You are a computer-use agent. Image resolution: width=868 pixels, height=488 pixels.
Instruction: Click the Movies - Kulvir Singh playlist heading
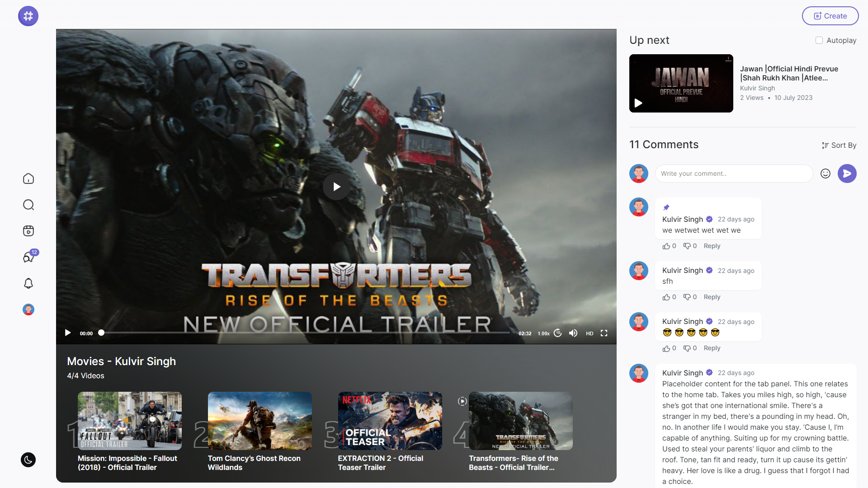121,361
